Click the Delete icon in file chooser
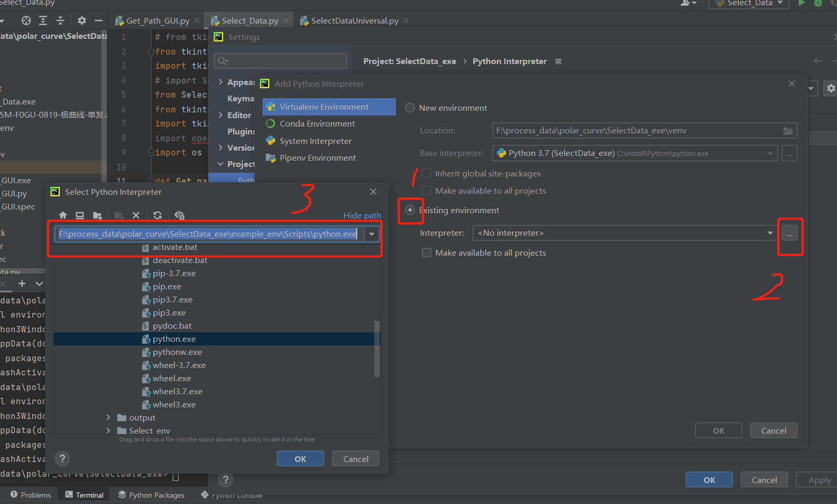 point(136,215)
